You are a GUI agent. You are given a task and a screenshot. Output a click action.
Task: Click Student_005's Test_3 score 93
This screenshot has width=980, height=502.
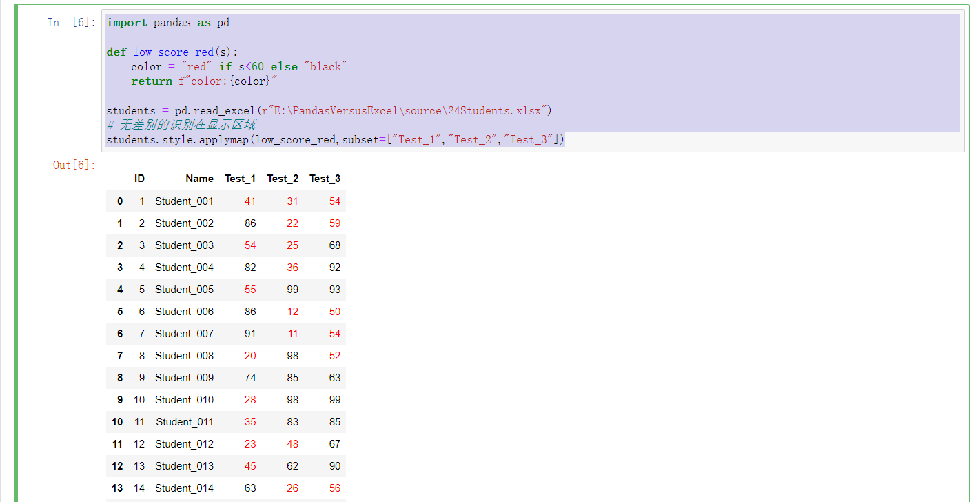[x=335, y=290]
